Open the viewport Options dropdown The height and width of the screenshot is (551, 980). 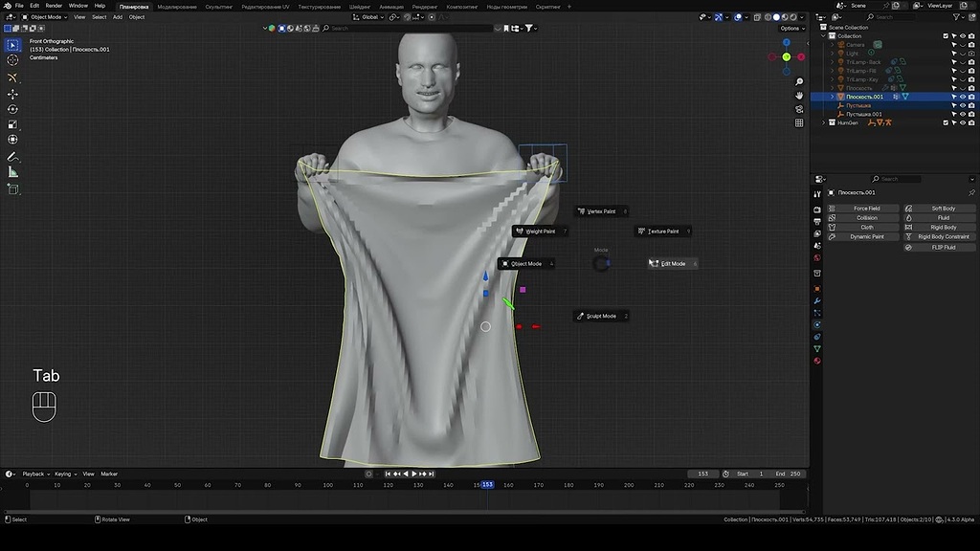point(791,28)
